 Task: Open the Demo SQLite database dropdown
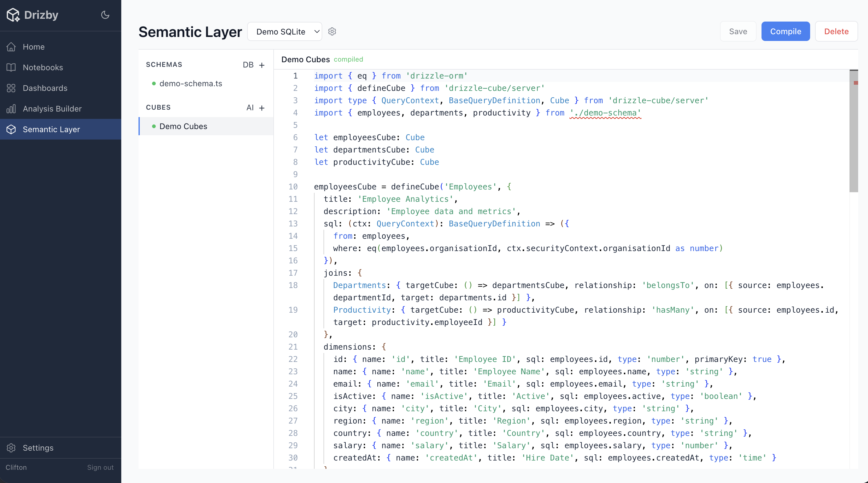(285, 31)
